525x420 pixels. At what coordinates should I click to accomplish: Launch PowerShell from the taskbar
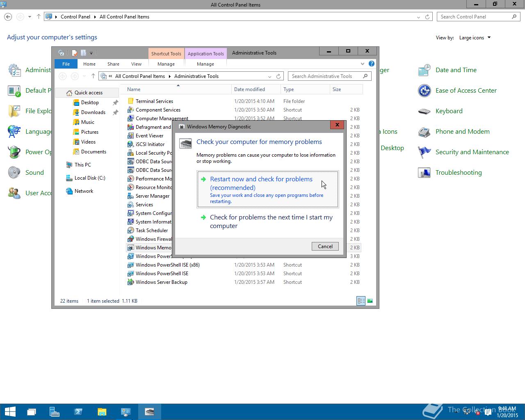pos(78,412)
